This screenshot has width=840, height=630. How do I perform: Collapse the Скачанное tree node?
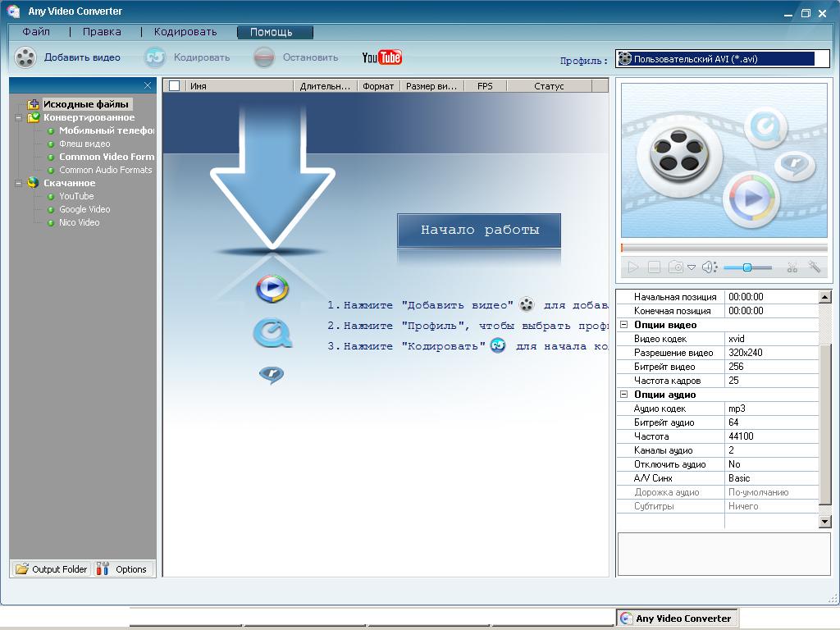pos(19,183)
